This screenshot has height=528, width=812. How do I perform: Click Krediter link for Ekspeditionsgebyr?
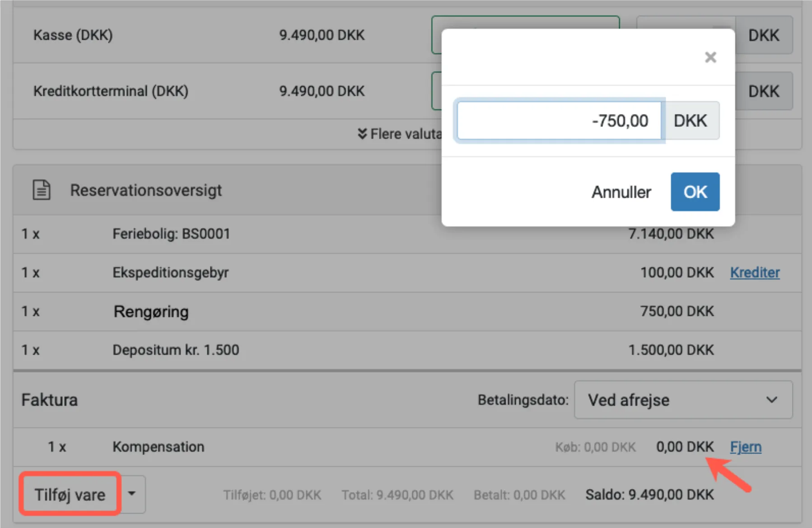point(755,273)
